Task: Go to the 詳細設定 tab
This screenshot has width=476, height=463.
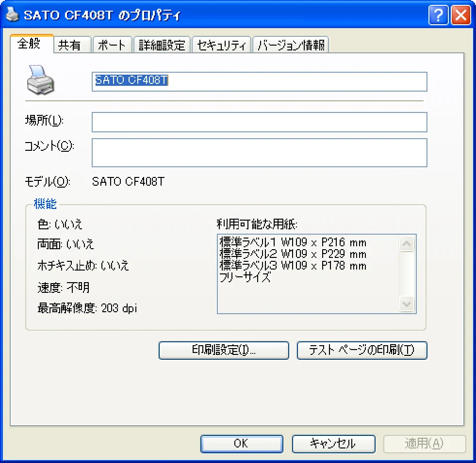Action: 162,45
